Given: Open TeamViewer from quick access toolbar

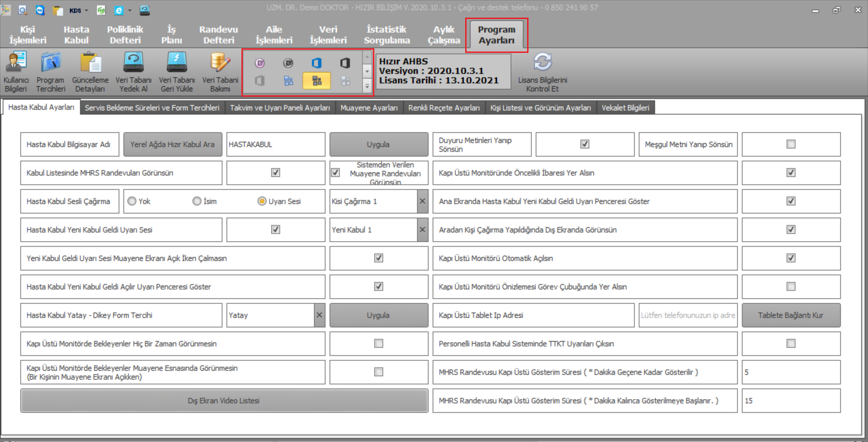Looking at the screenshot, I should coord(40,10).
